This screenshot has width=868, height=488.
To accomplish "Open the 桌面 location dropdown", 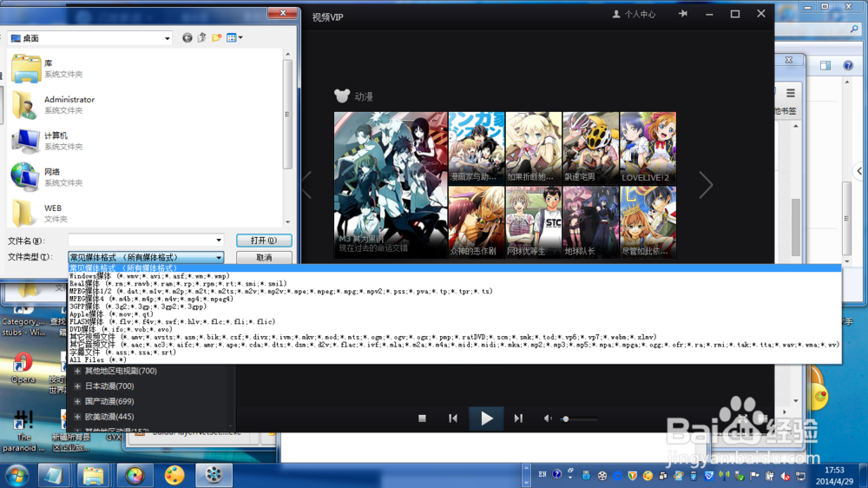I will 167,38.
